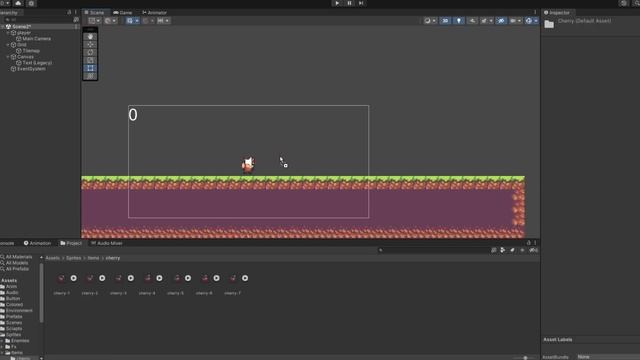Toggle scene audio icon
This screenshot has width=640, height=360.
472,21
